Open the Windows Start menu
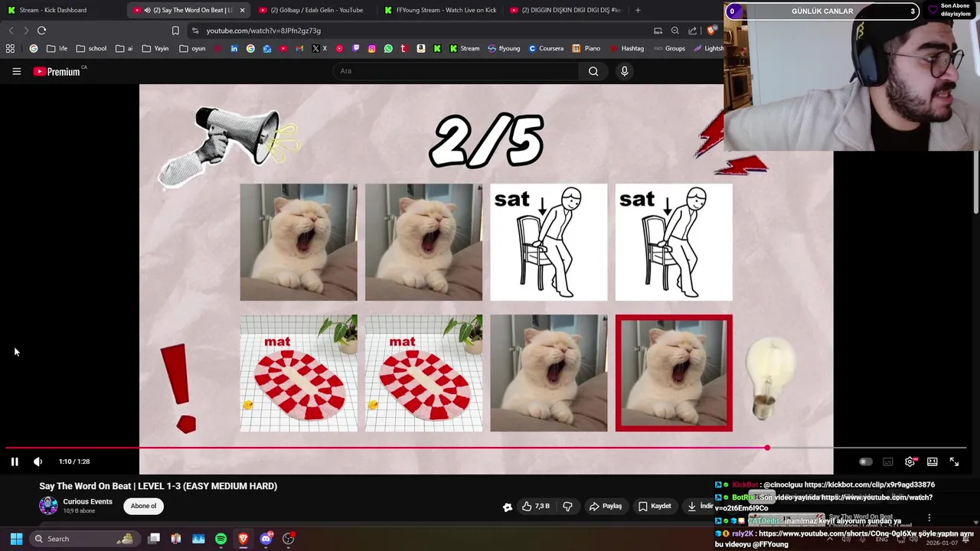 [16, 539]
